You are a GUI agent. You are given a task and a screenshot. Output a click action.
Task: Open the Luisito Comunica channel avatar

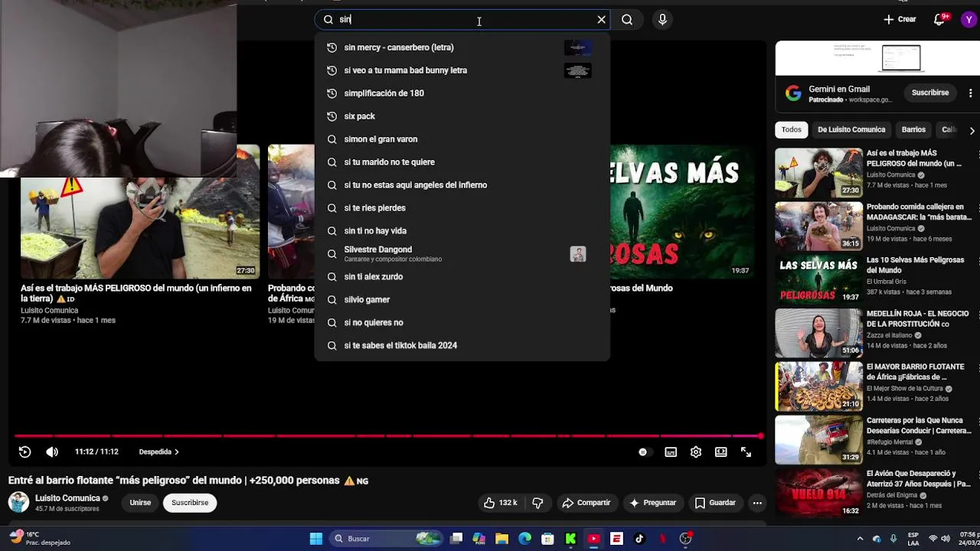coord(18,503)
